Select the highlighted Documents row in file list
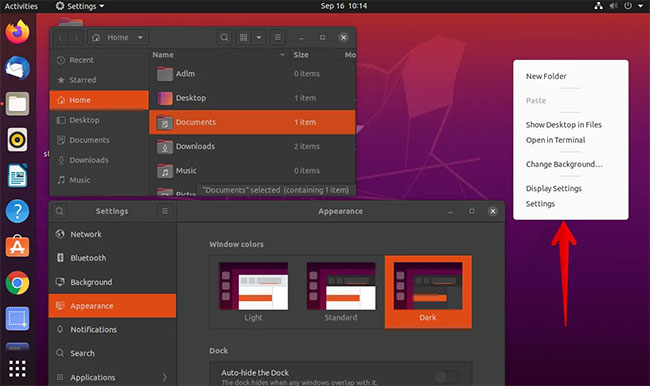The height and width of the screenshot is (386, 650). tap(252, 122)
